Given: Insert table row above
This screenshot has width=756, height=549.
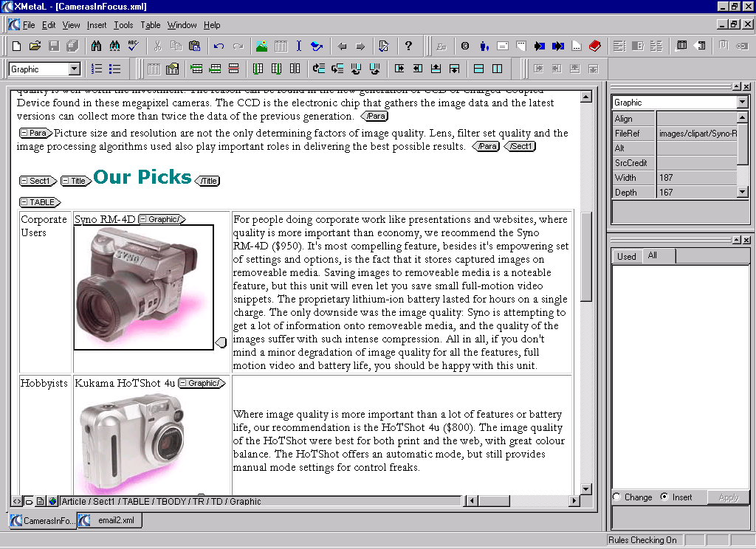Looking at the screenshot, I should coord(196,69).
